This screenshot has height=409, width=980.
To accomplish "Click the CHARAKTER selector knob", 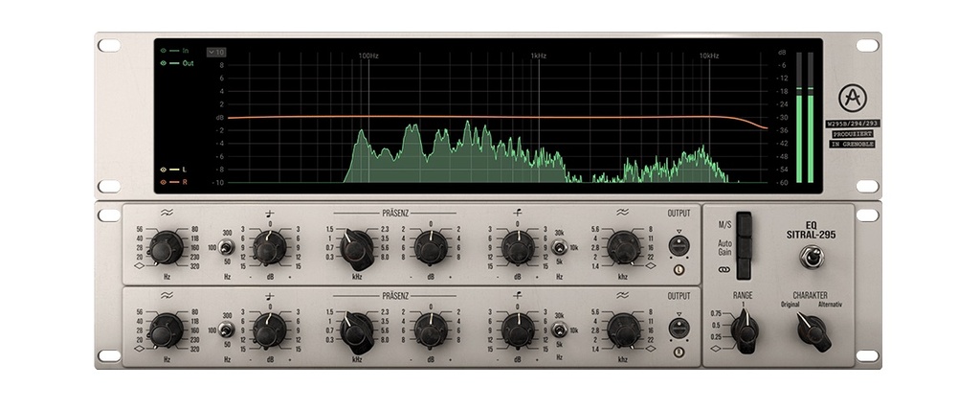I will coord(813,331).
